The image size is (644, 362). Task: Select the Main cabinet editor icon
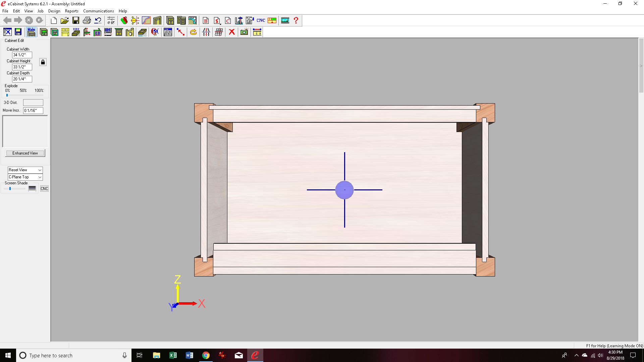coord(31,32)
